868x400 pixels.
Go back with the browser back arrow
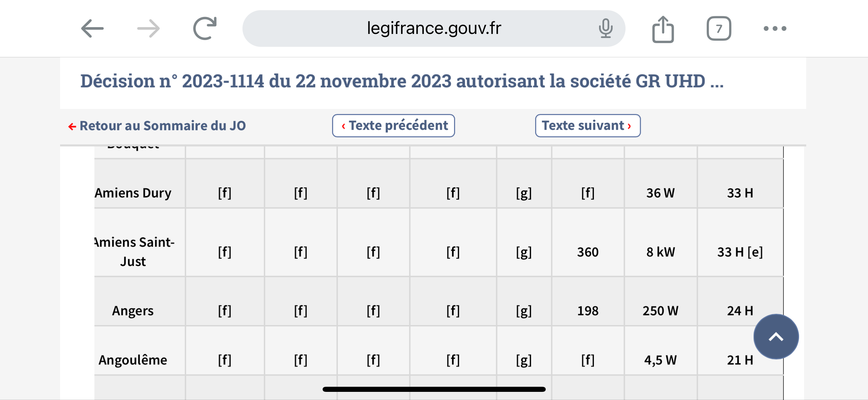(x=92, y=28)
